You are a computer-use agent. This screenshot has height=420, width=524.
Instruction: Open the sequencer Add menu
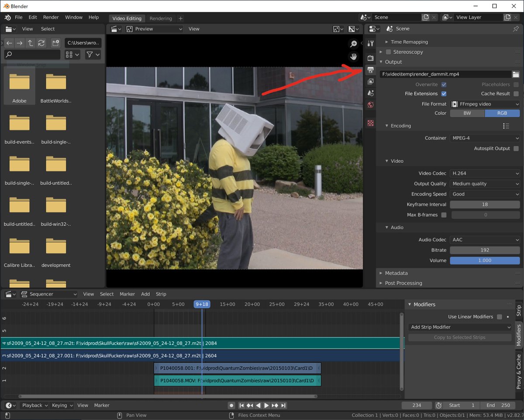(x=145, y=294)
